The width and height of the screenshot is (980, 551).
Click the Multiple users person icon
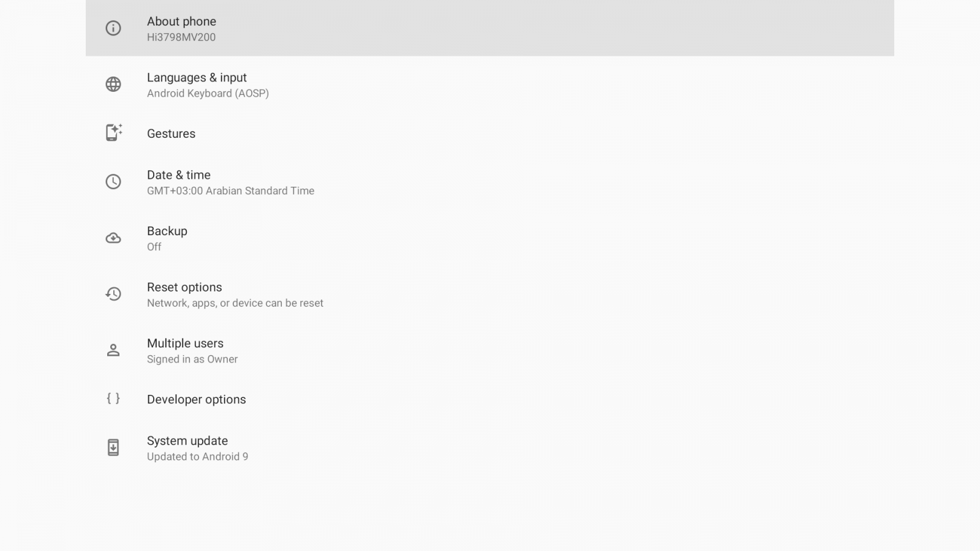113,350
